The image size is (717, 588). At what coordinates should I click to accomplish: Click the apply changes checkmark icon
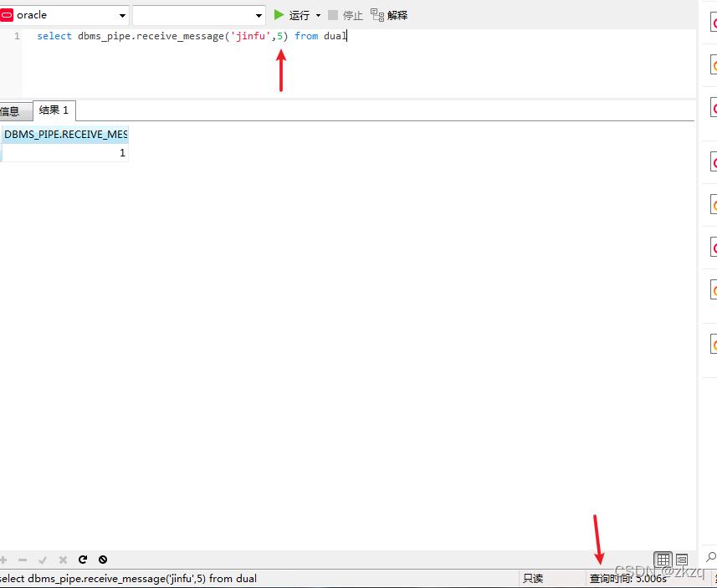tap(43, 560)
